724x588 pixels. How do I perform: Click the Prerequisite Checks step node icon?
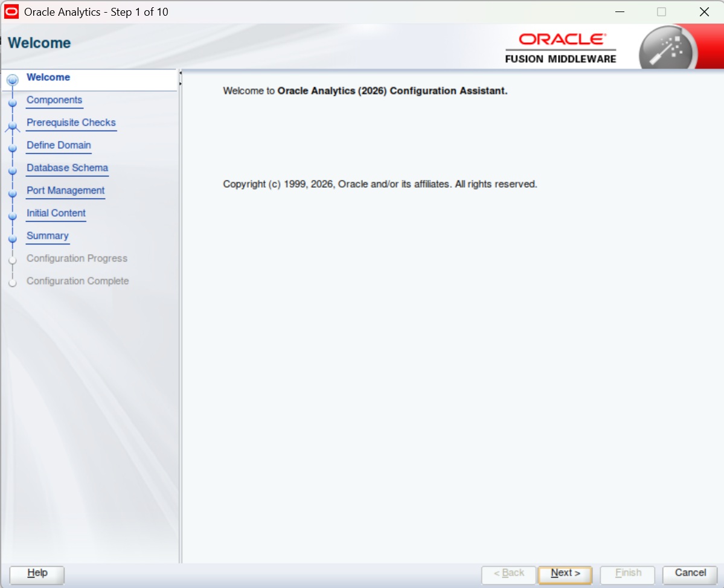tap(13, 126)
